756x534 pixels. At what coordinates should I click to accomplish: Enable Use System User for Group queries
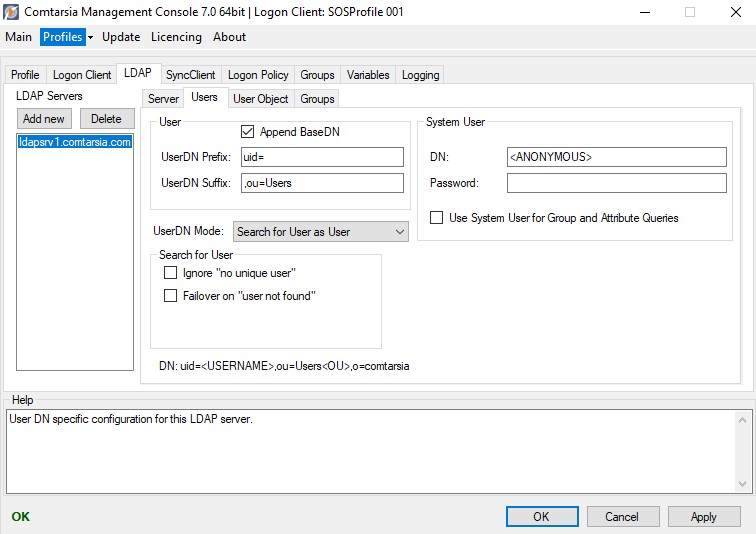pos(437,218)
